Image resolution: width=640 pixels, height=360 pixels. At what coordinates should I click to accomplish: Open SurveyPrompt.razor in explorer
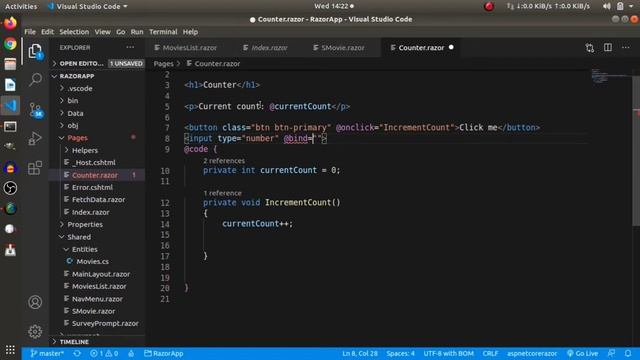(105, 323)
